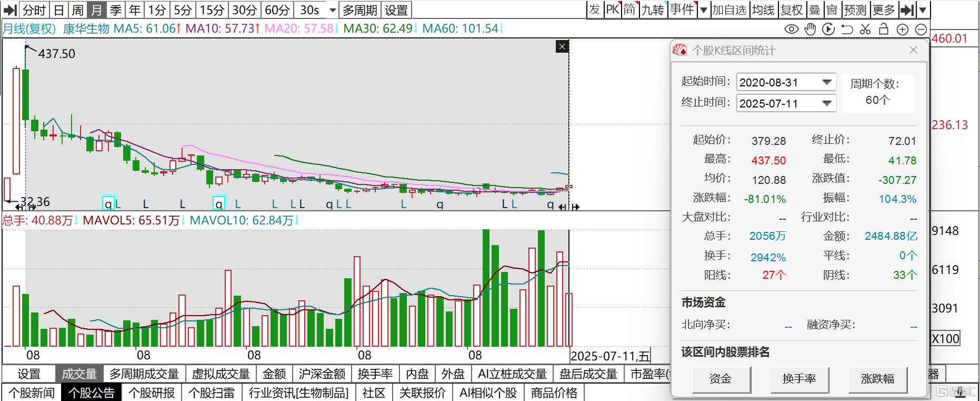Expand the 30s period dropdown
Image resolution: width=980 pixels, height=401 pixels.
click(332, 10)
